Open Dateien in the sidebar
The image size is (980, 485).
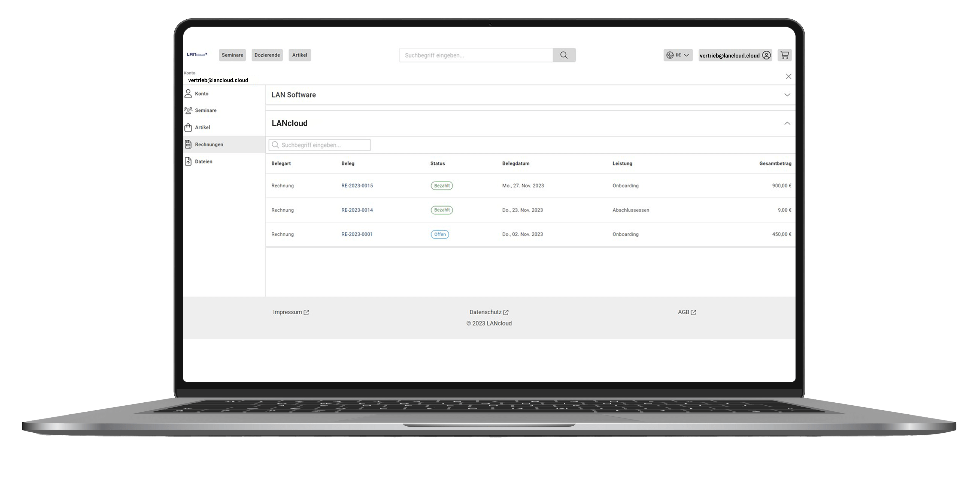[203, 161]
